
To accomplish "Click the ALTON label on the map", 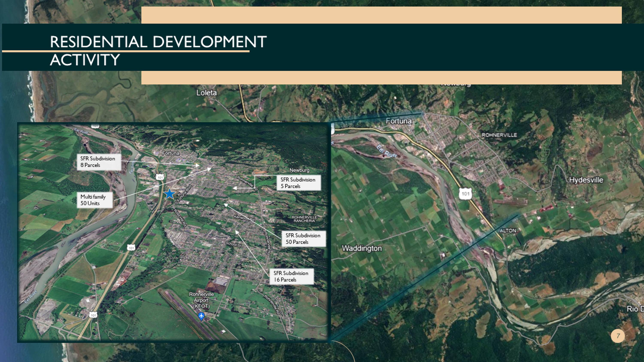I will click(508, 231).
